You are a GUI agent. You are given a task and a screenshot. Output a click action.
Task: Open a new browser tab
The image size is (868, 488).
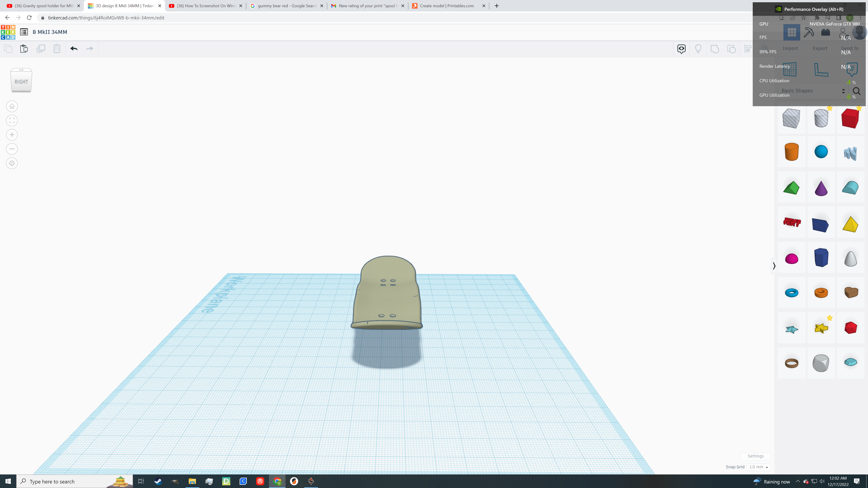pos(497,6)
